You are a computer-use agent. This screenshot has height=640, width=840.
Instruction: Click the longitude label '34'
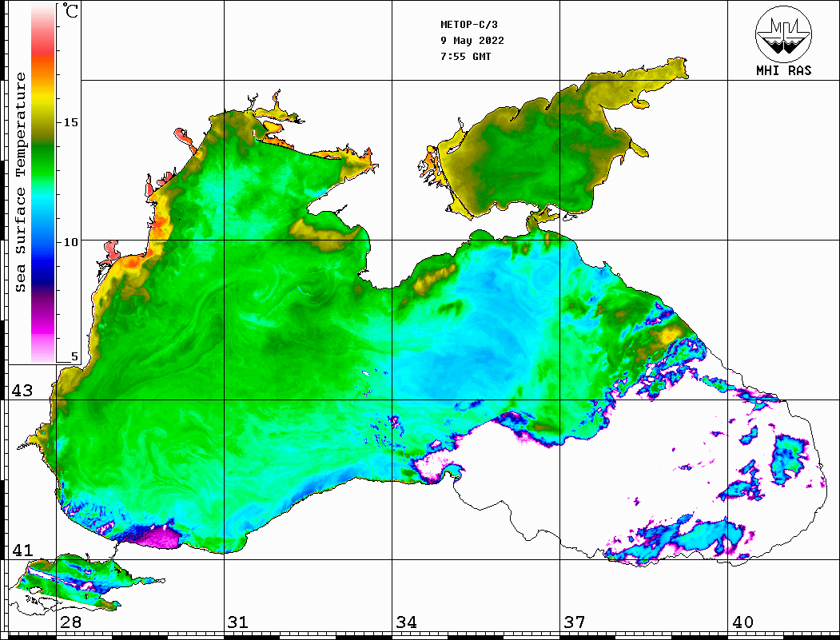(x=407, y=622)
